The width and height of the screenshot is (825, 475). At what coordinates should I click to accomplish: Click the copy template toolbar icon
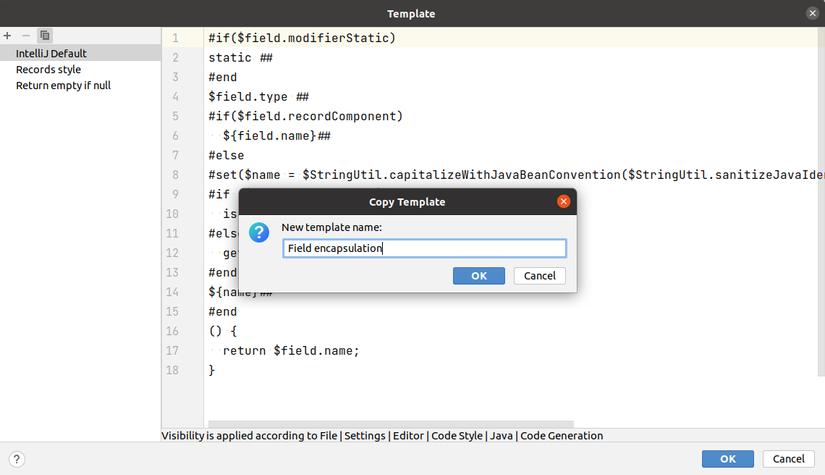click(x=44, y=35)
